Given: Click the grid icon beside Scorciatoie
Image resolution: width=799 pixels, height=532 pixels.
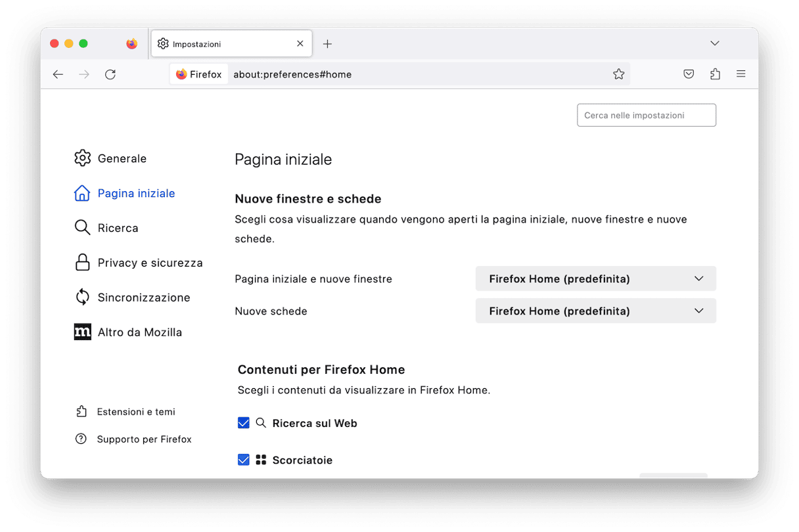Looking at the screenshot, I should (261, 460).
